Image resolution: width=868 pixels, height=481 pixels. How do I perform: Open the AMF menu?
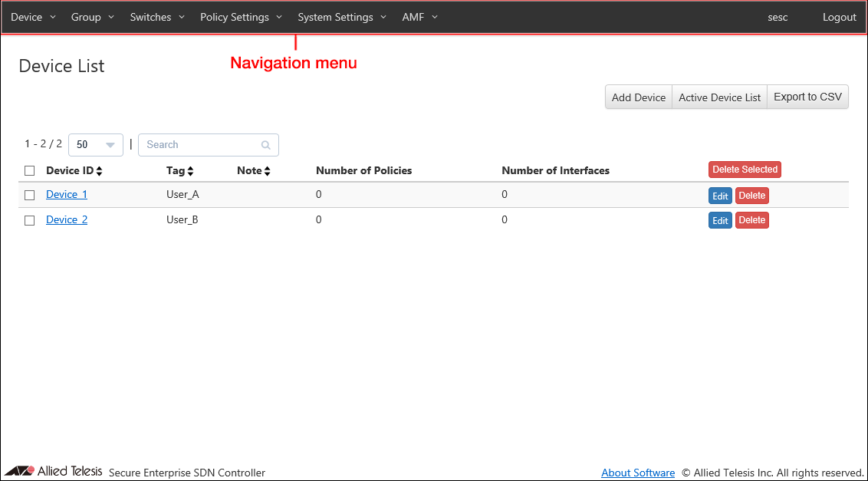pyautogui.click(x=419, y=17)
